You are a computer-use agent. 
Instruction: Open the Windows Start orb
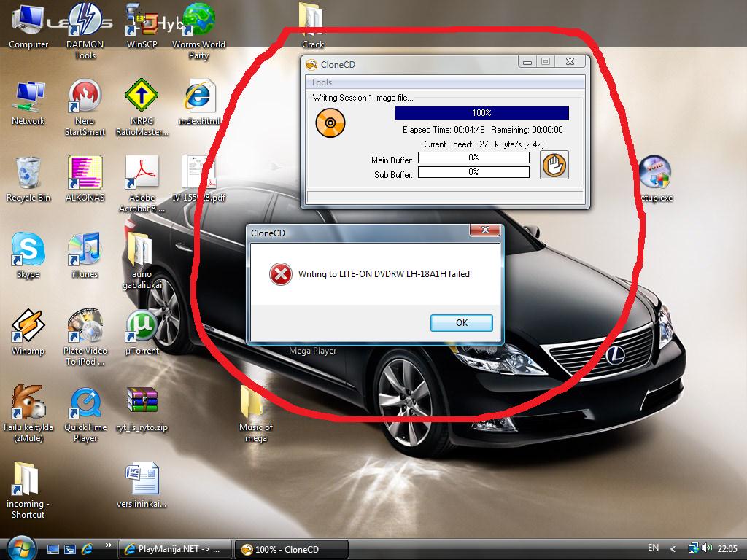(x=20, y=548)
